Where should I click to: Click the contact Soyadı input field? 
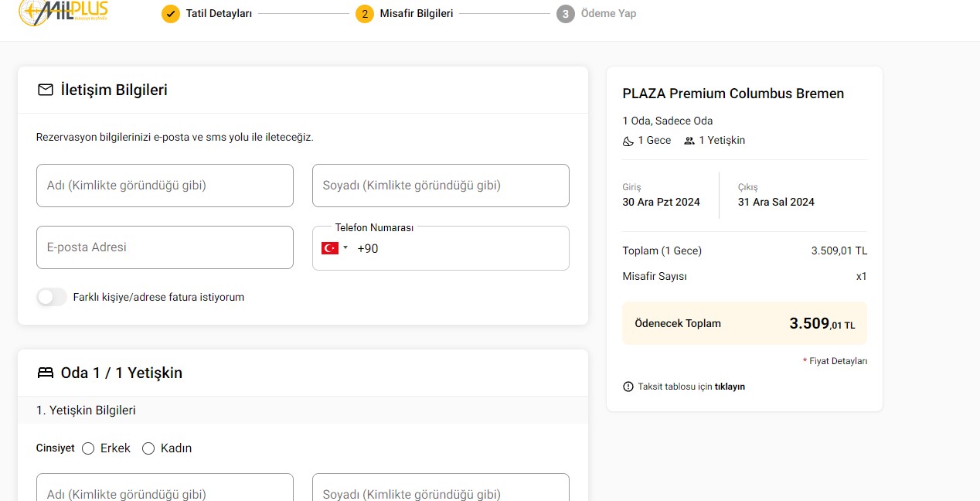pyautogui.click(x=441, y=186)
